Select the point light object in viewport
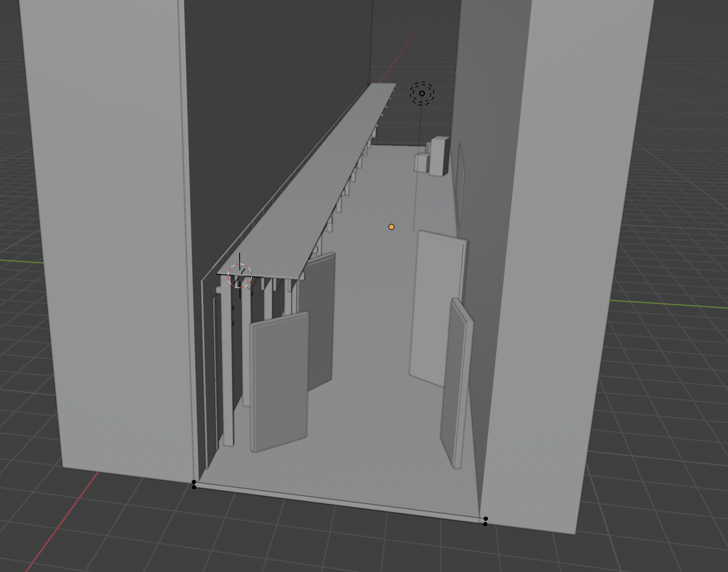The width and height of the screenshot is (728, 572). pos(422,93)
